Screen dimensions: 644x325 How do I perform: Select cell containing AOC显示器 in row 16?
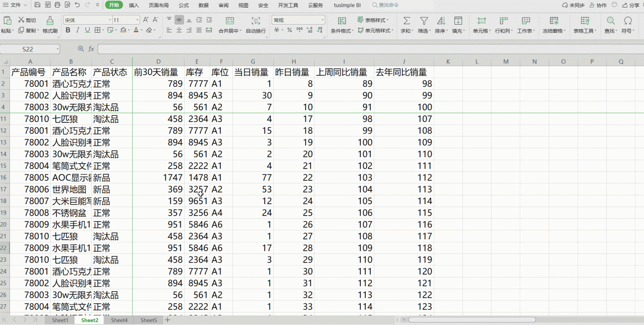point(71,178)
